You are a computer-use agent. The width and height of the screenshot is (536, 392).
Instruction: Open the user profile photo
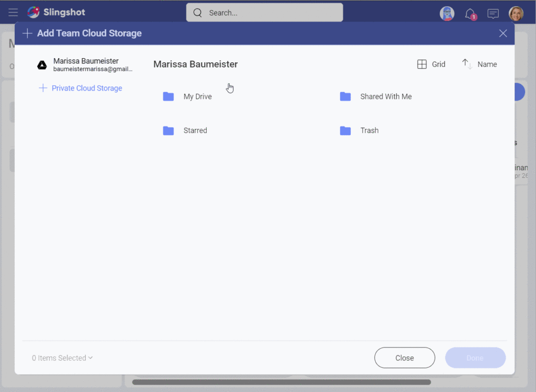tap(516, 14)
